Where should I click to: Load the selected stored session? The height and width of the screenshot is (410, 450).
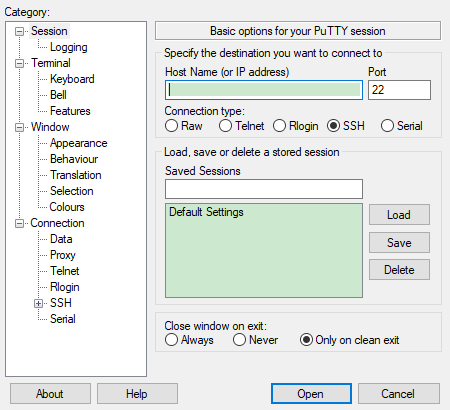[x=399, y=215]
